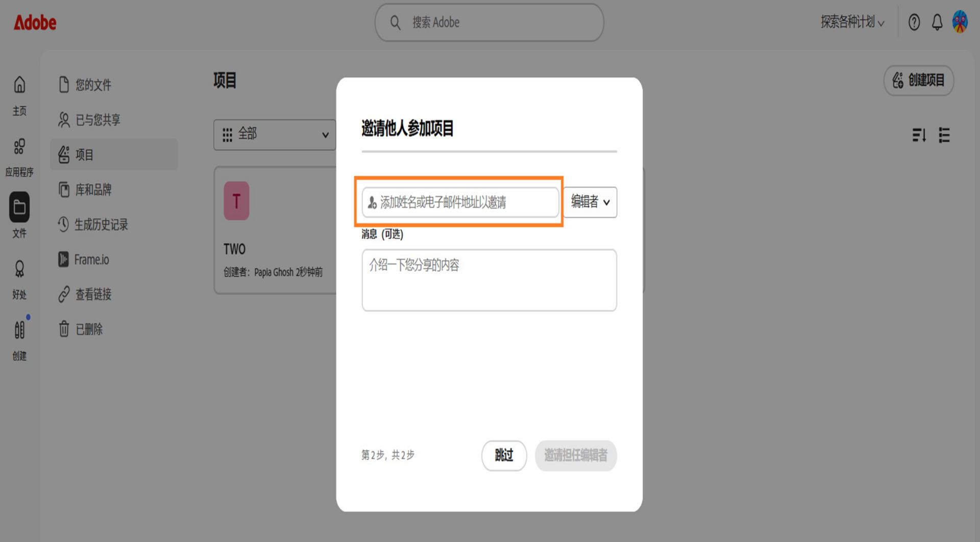Open 生成历史记录 section
The image size is (980, 542).
[114, 224]
